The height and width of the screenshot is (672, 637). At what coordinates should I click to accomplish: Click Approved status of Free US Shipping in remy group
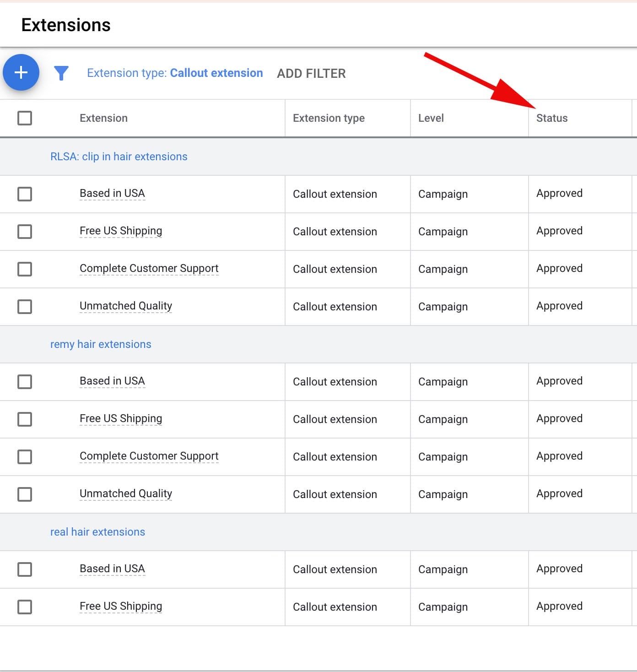(559, 419)
